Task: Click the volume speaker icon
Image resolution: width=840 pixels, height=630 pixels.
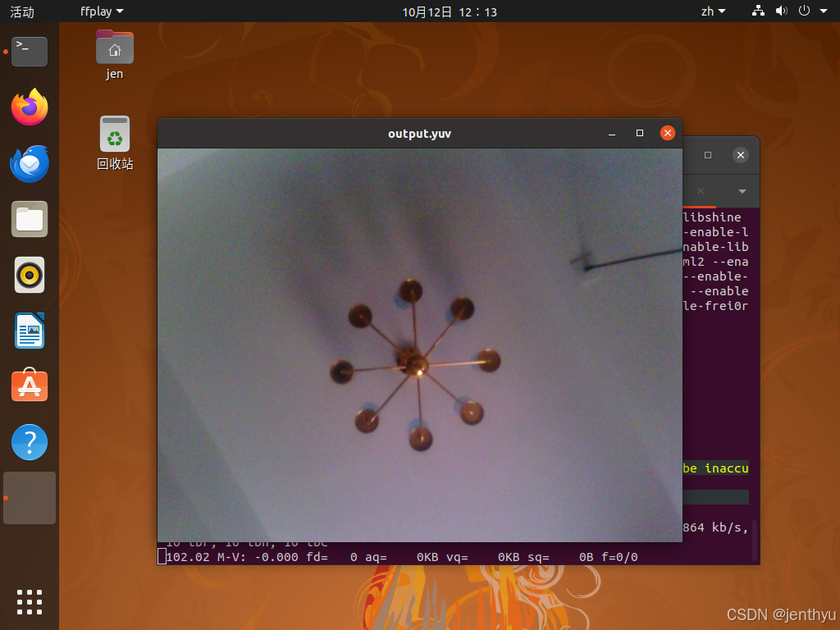Action: (782, 11)
